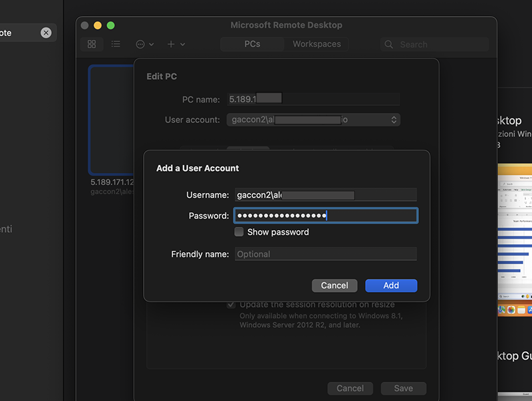This screenshot has height=401, width=532.
Task: Switch to list view icon in toolbar
Action: click(x=116, y=44)
